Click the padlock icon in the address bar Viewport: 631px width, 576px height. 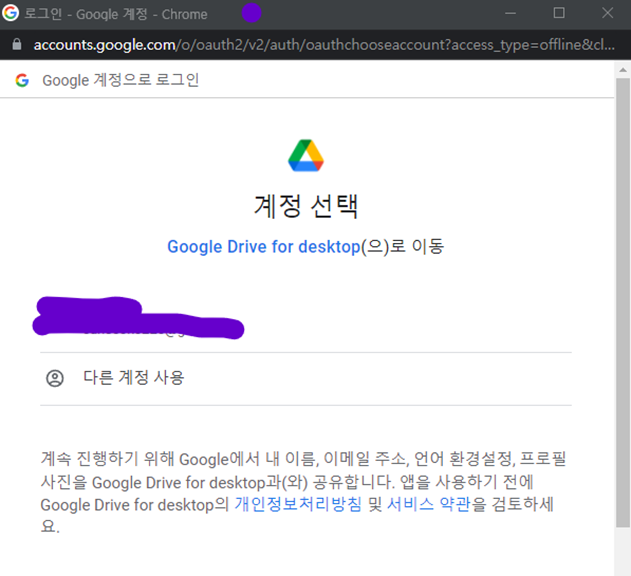coord(17,44)
